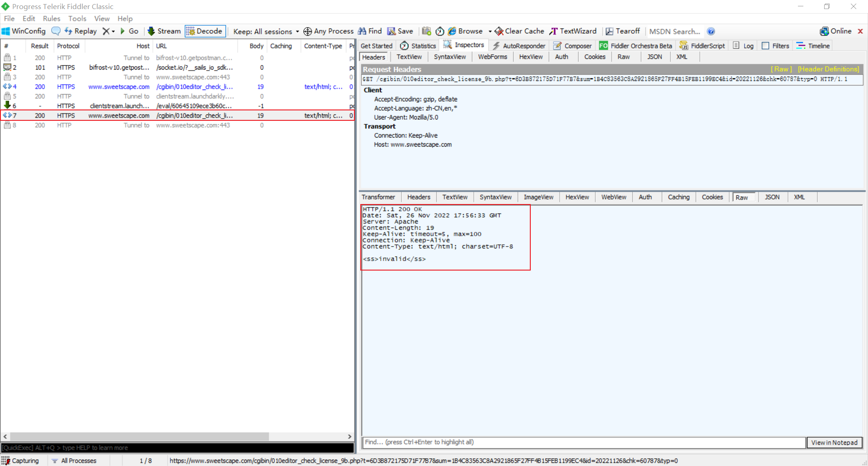868x466 pixels.
Task: Open WinConfig from the toolbar
Action: 24,31
